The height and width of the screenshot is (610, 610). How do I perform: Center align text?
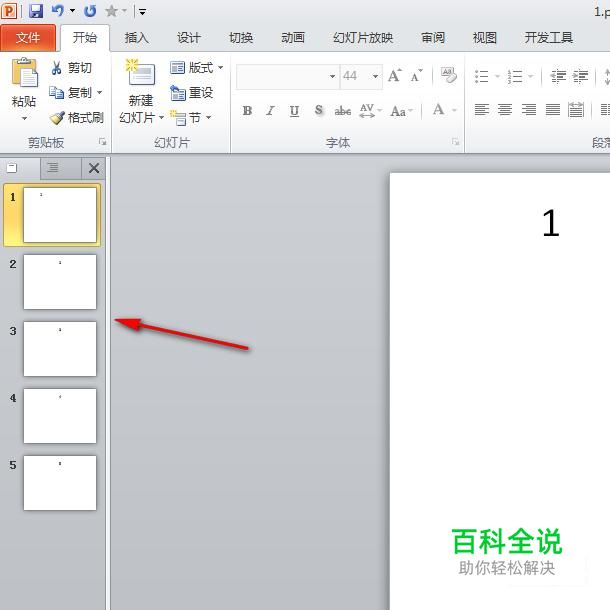point(505,110)
